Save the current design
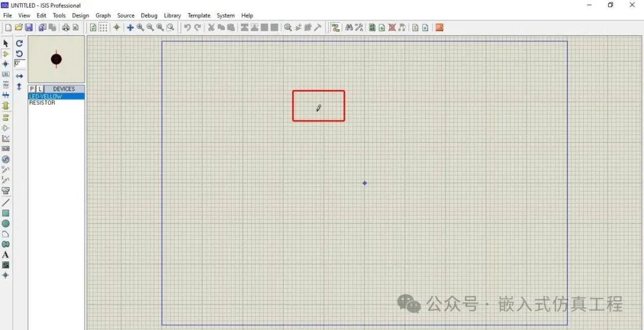The height and width of the screenshot is (330, 644). [x=29, y=27]
